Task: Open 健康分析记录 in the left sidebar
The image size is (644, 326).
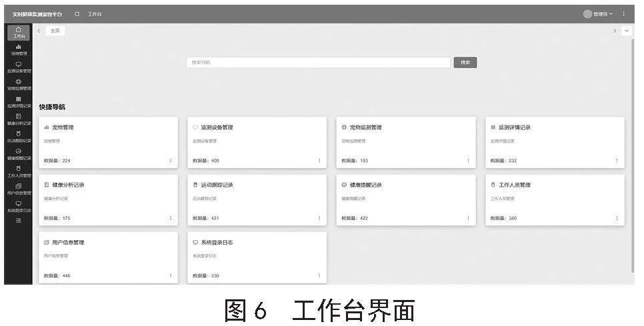Action: [19, 119]
